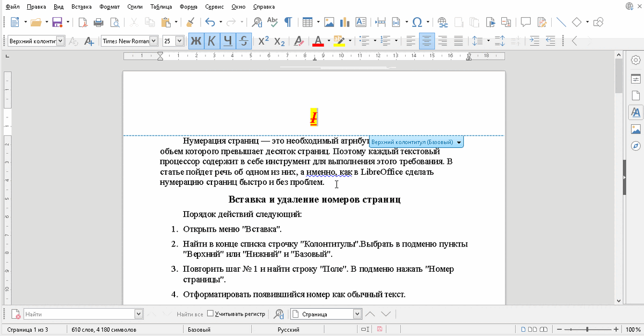Justify the paragraph text
The image size is (644, 336).
[458, 41]
